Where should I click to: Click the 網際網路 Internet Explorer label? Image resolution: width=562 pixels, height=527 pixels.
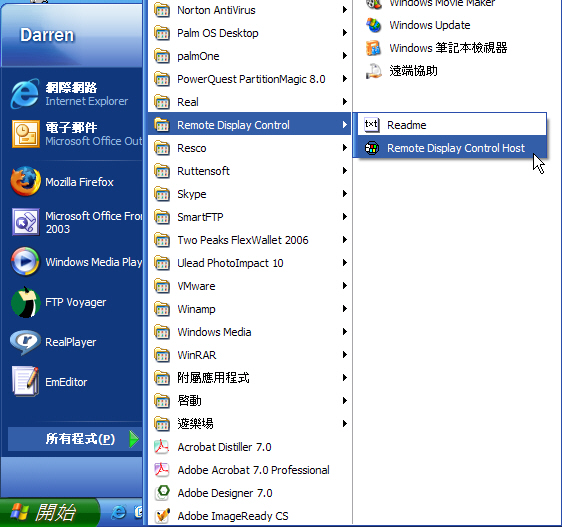tap(86, 94)
